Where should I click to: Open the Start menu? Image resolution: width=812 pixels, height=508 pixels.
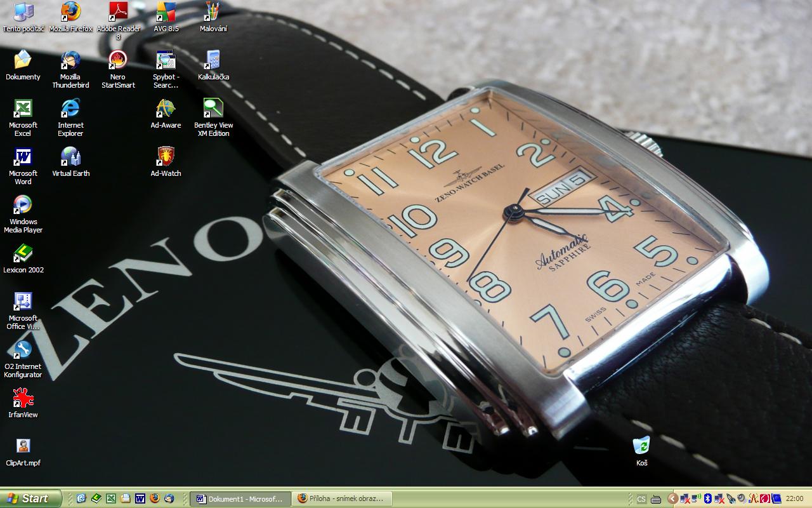pyautogui.click(x=30, y=498)
